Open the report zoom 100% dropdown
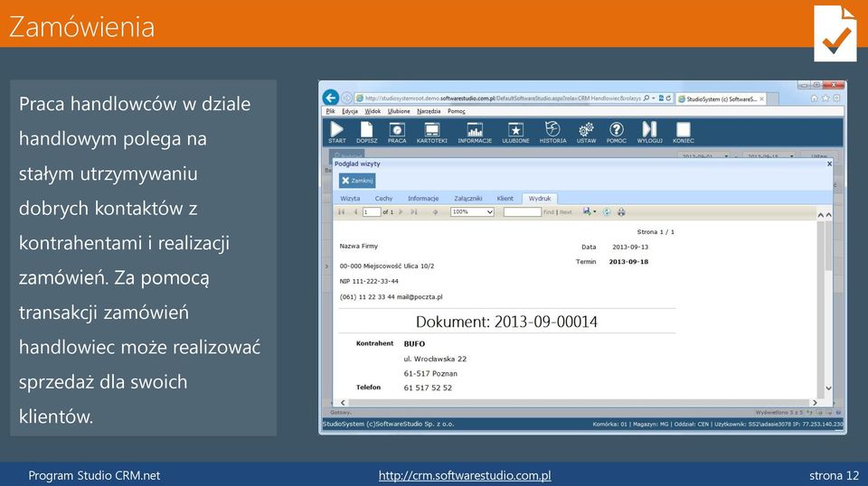The image size is (868, 486). [472, 211]
